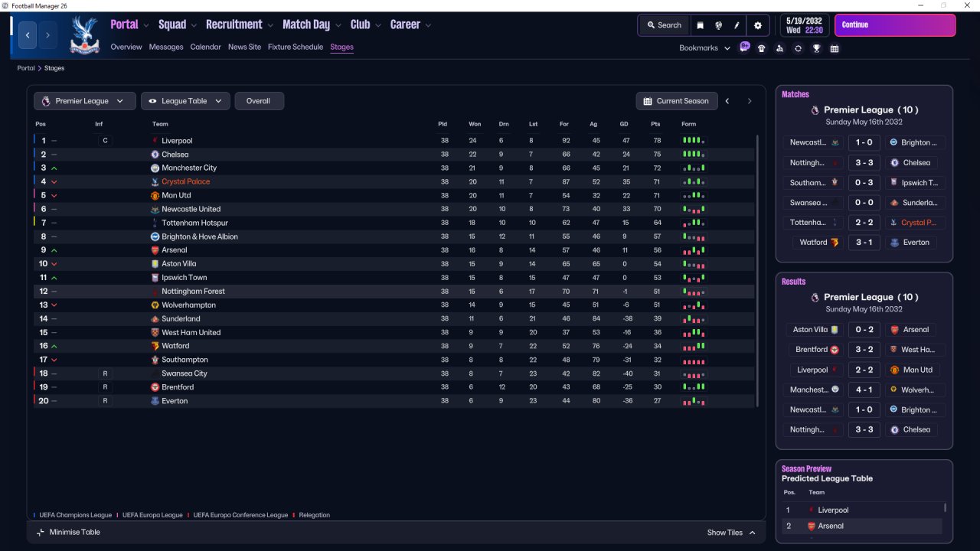Click West Ham United's badge in the league table

155,332
